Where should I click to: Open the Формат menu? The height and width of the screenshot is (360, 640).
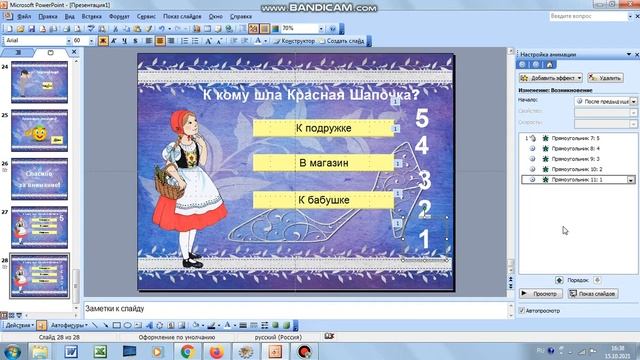click(119, 17)
